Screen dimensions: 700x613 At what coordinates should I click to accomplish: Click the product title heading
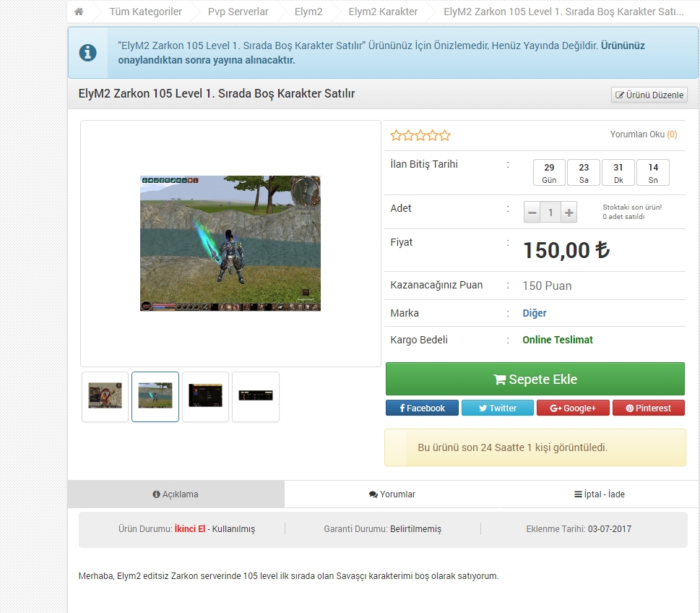point(217,93)
